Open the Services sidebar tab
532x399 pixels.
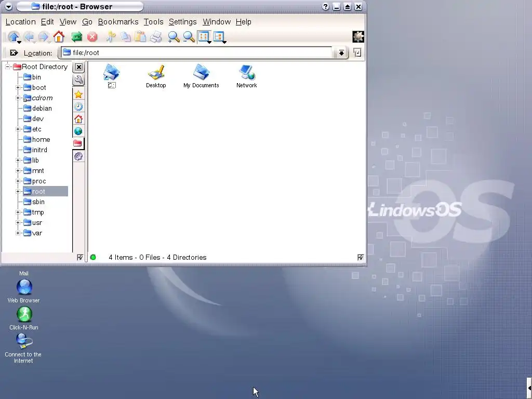coord(78,156)
